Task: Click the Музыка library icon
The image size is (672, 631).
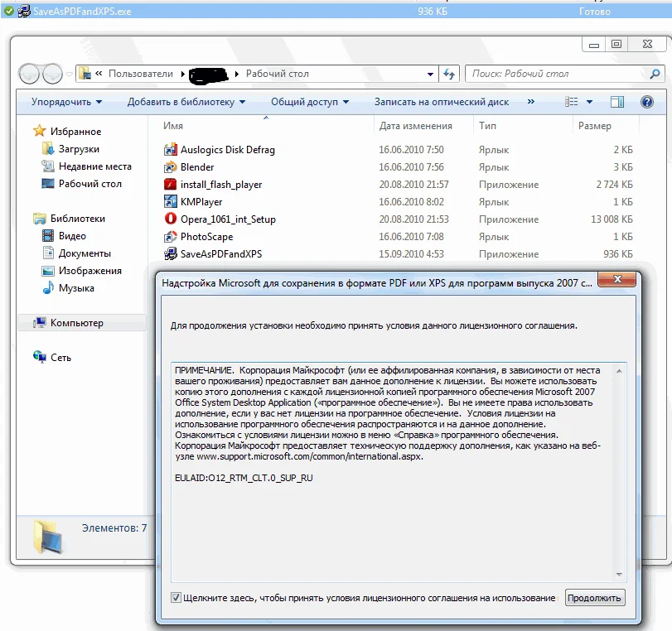Action: [x=47, y=288]
